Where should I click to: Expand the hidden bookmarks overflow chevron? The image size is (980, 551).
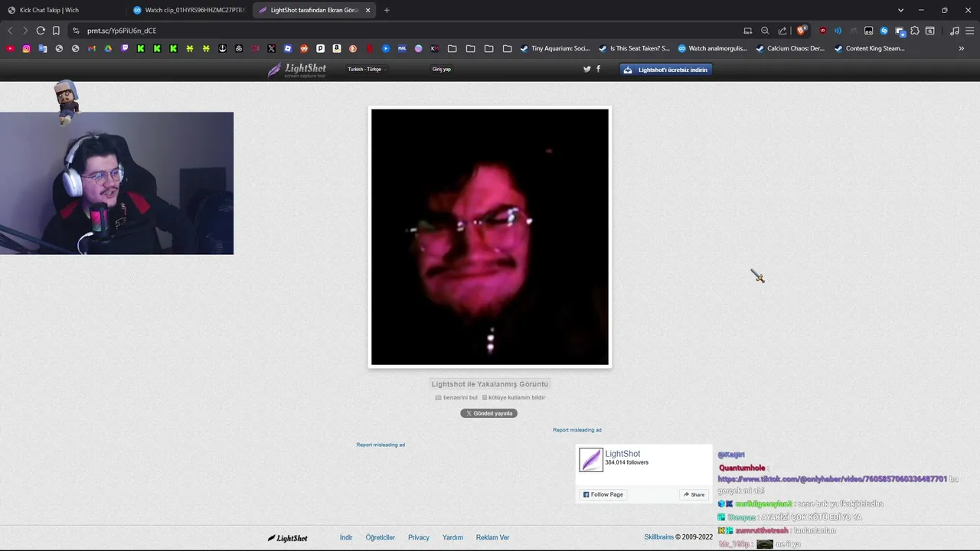point(962,48)
